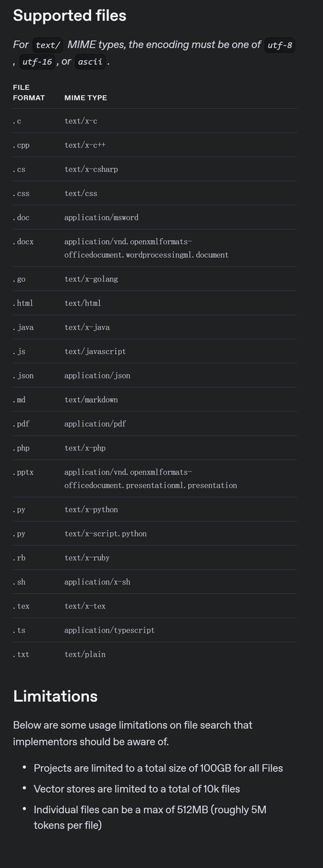
Task: Click the utf-16 code label
Action: [x=37, y=62]
